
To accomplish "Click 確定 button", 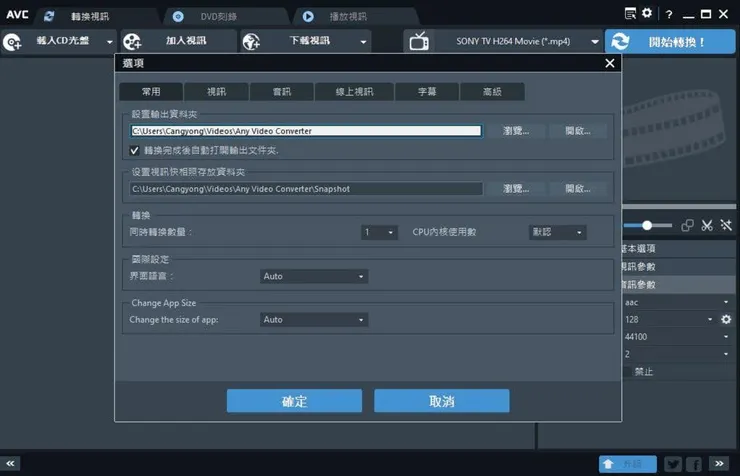I will (294, 401).
